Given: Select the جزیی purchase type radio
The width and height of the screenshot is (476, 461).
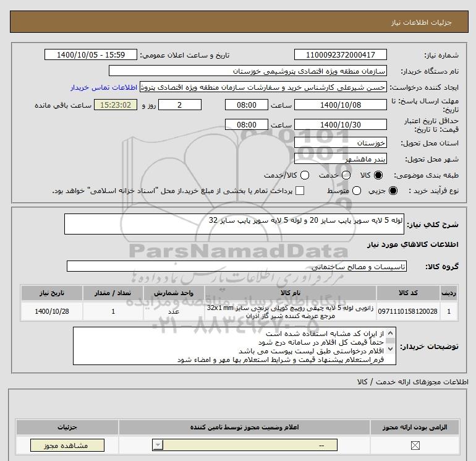Looking at the screenshot, I should click(393, 191).
